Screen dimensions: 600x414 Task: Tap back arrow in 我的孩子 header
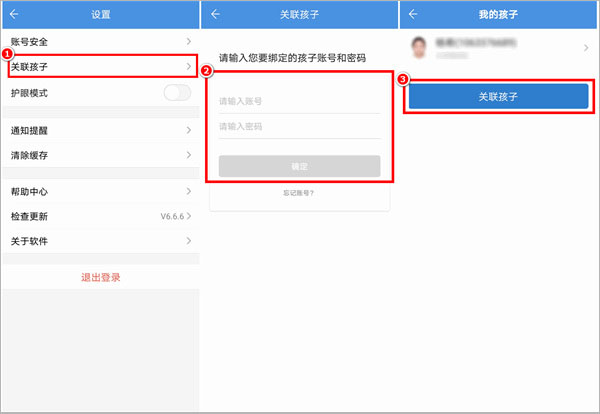pos(413,15)
